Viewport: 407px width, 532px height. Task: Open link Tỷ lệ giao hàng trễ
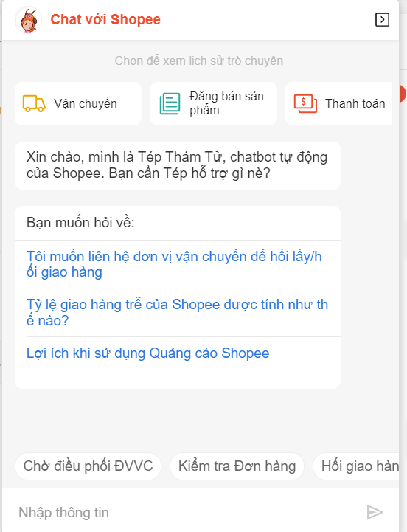[x=177, y=312]
